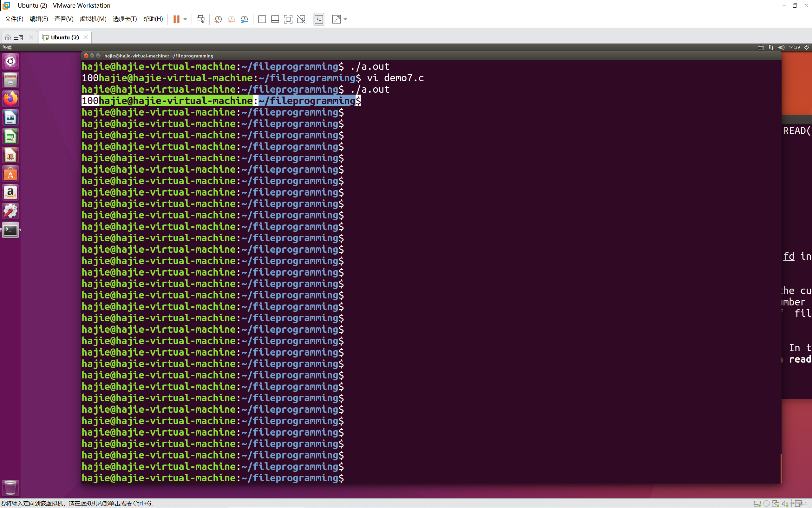This screenshot has width=812, height=508.
Task: Enter full screen mode icon
Action: (x=288, y=19)
